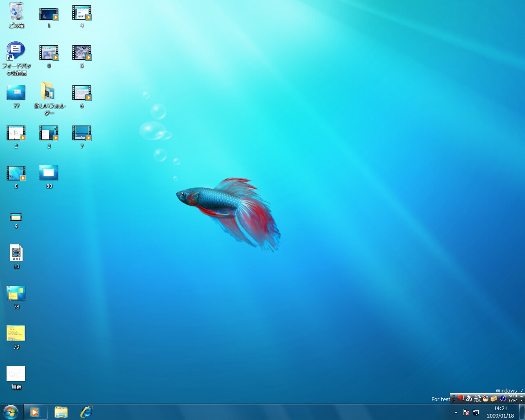Change the 般 conversion mode
The height and width of the screenshot is (420, 525).
[x=477, y=398]
